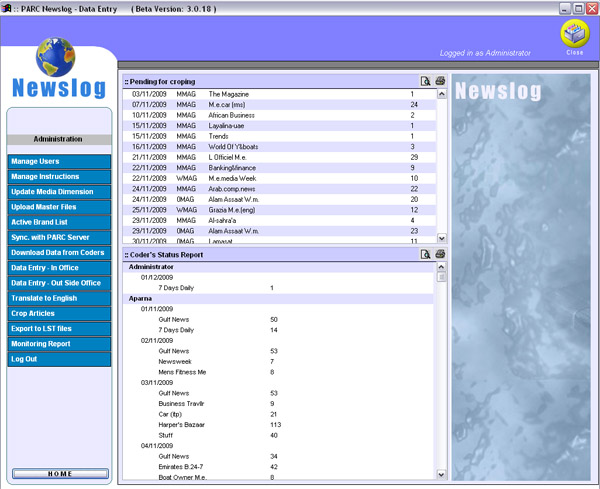Select the 'Grazia M.e.(eng)' row
Screen dimensions: 600x489
(x=279, y=210)
